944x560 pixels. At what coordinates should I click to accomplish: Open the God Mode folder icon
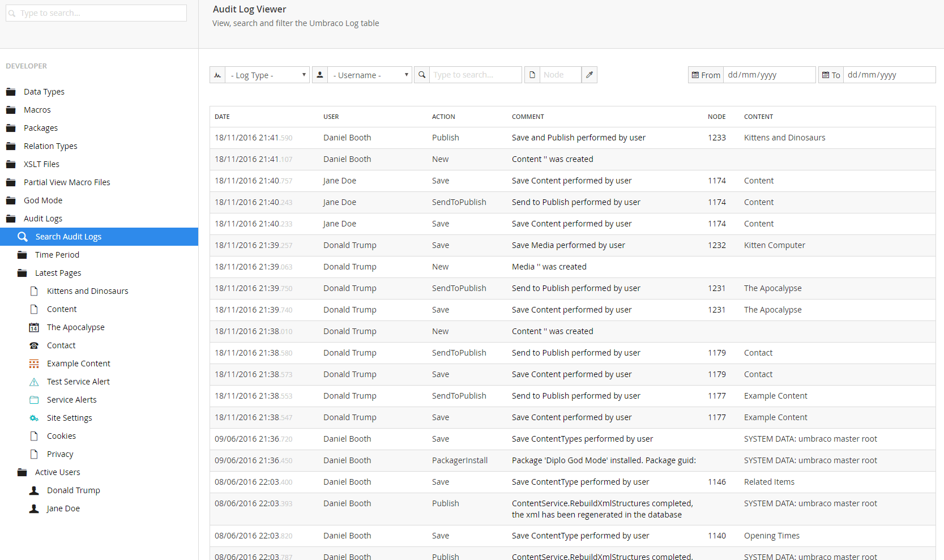click(x=11, y=200)
